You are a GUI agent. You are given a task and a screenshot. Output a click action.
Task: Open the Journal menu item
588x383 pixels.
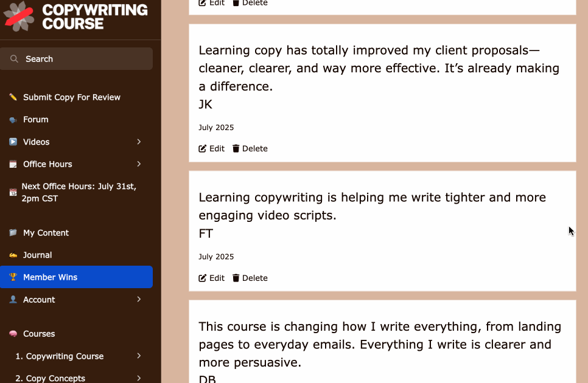coord(37,255)
